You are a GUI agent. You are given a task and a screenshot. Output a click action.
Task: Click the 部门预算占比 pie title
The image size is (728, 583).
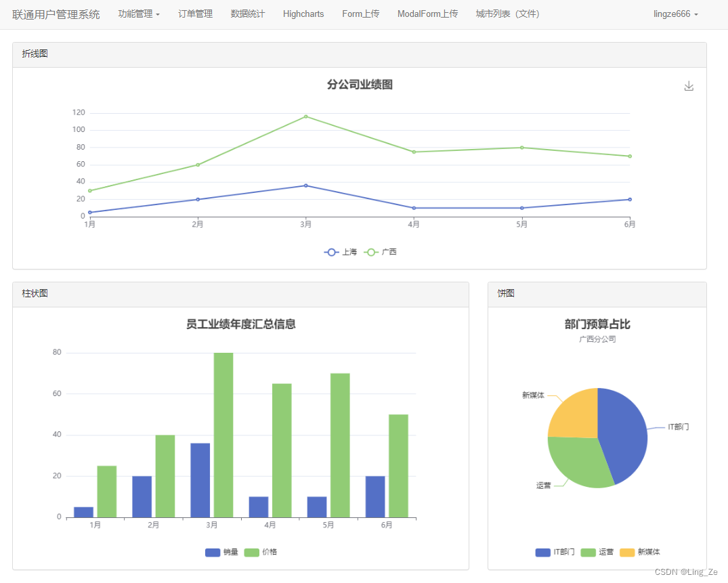[597, 324]
